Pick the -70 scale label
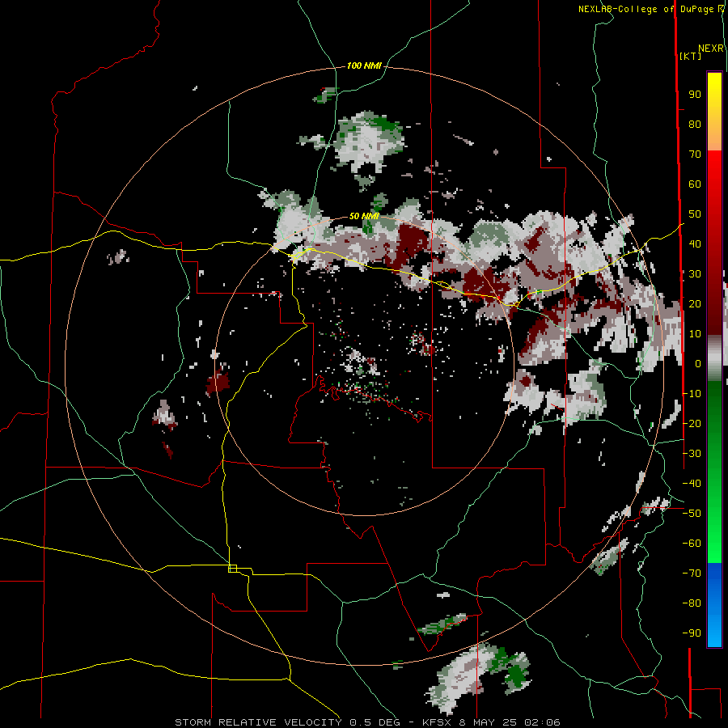Viewport: 728px width, 728px height. click(x=692, y=574)
